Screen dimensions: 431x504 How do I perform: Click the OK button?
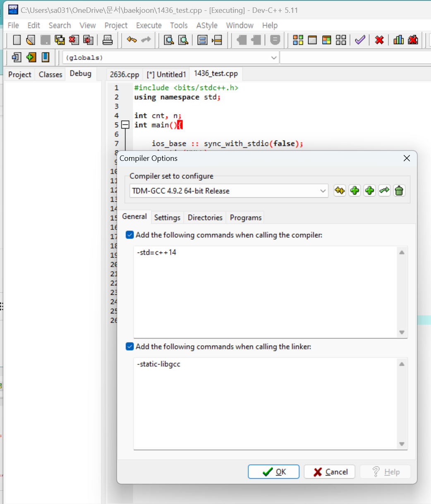273,472
